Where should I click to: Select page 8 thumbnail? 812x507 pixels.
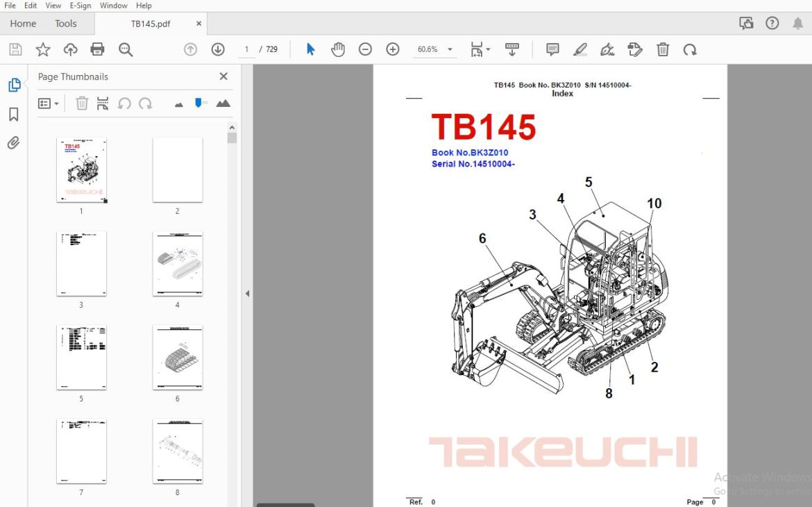(x=178, y=451)
